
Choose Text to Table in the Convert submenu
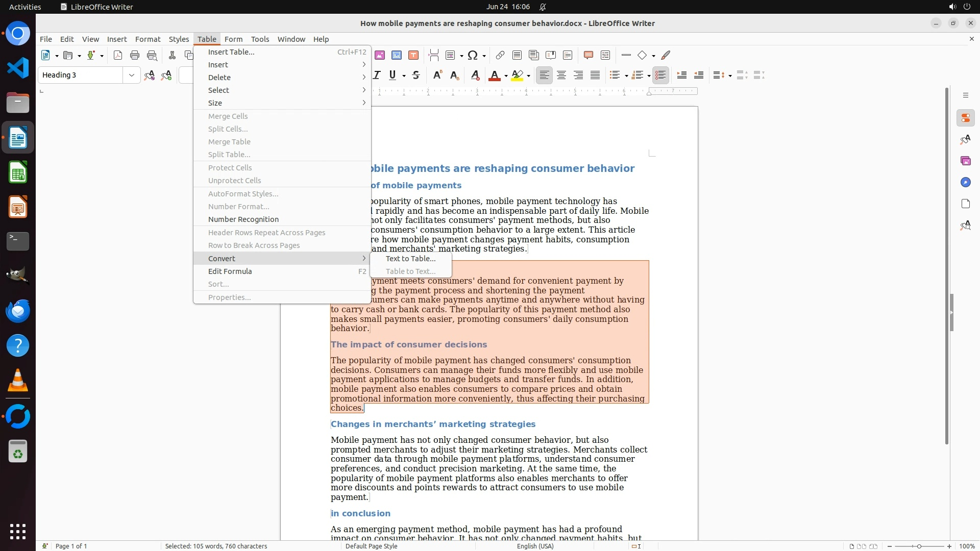tap(410, 259)
